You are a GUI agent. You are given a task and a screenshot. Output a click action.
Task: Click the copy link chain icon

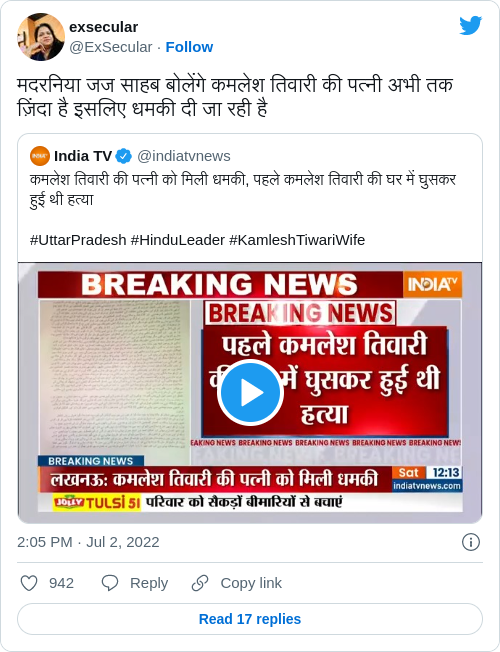click(200, 583)
